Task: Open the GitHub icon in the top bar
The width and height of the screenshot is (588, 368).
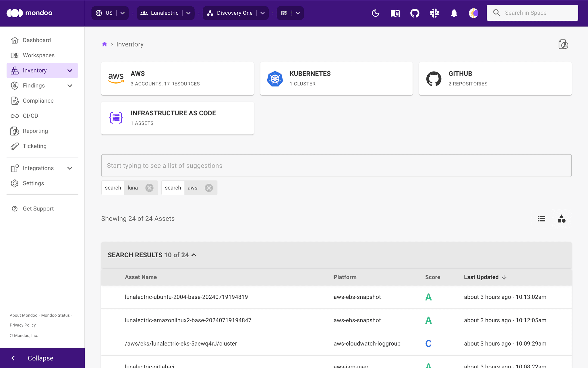Action: point(415,13)
